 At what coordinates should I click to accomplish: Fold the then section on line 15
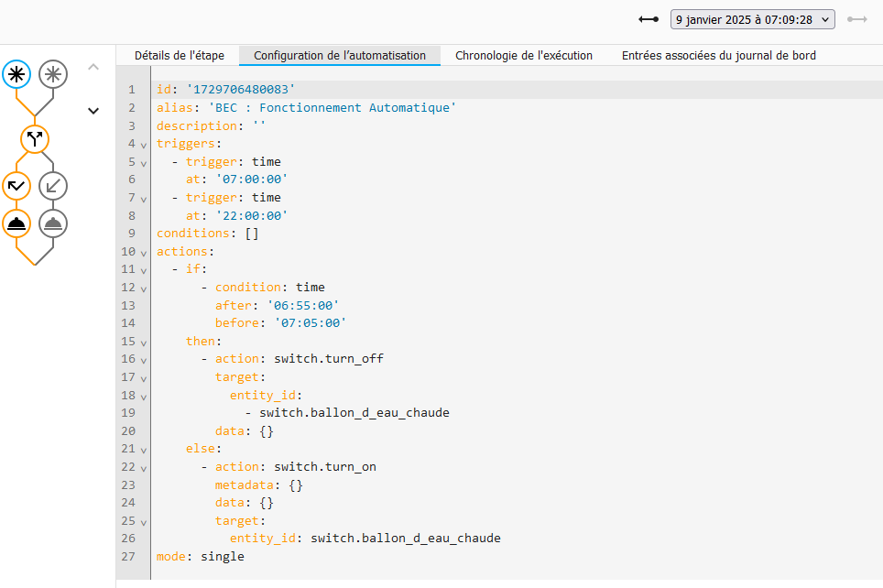(x=144, y=342)
